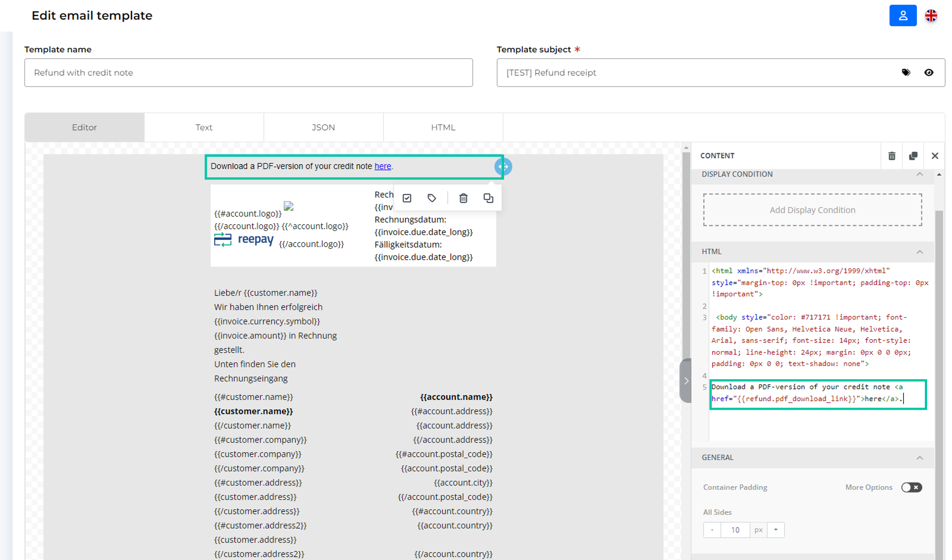Click '{{customer.company}}' text
Viewport: 952px width, 560px height.
258,454
